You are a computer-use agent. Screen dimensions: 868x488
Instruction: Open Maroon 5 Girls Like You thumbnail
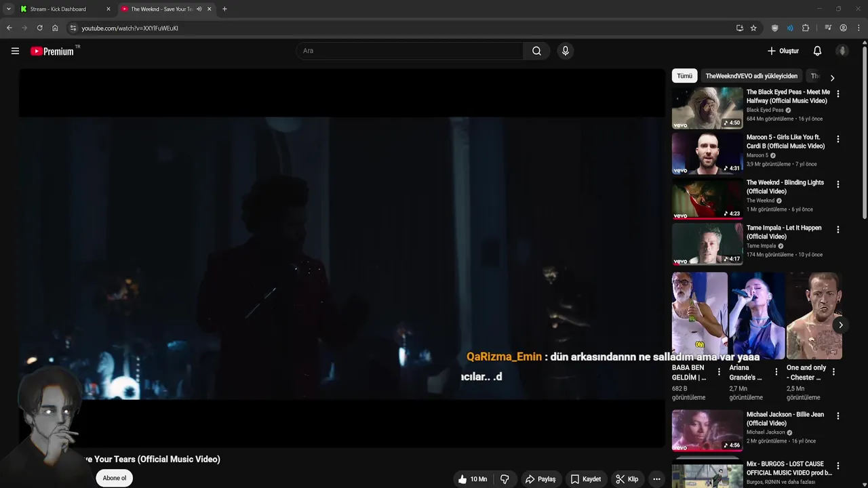click(x=707, y=153)
